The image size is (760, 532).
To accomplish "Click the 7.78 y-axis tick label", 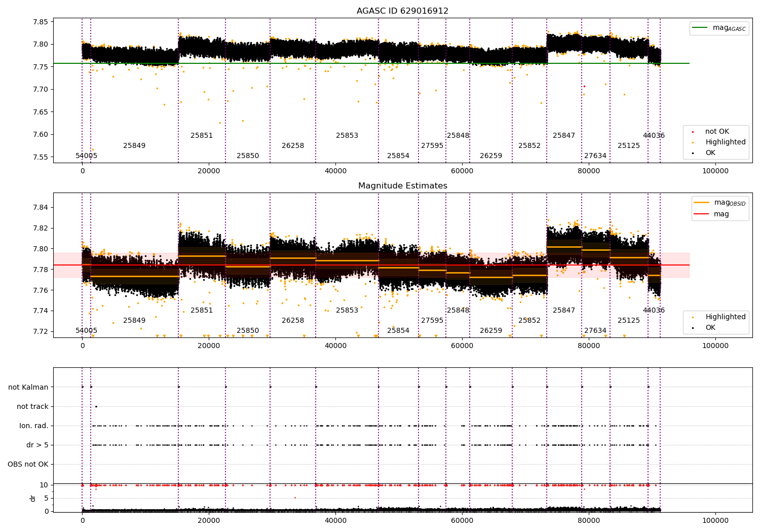I will point(41,270).
